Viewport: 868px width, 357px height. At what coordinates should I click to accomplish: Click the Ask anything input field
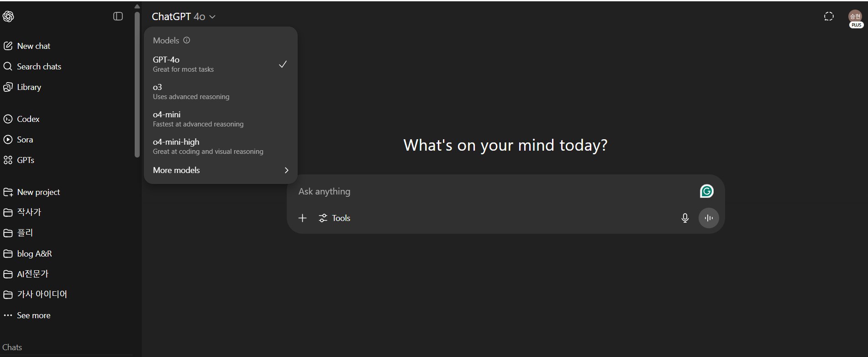coord(493,192)
